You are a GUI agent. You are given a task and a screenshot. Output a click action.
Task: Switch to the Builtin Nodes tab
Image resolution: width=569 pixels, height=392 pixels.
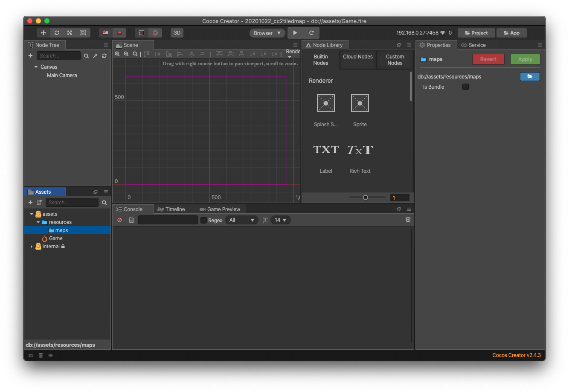tap(321, 60)
